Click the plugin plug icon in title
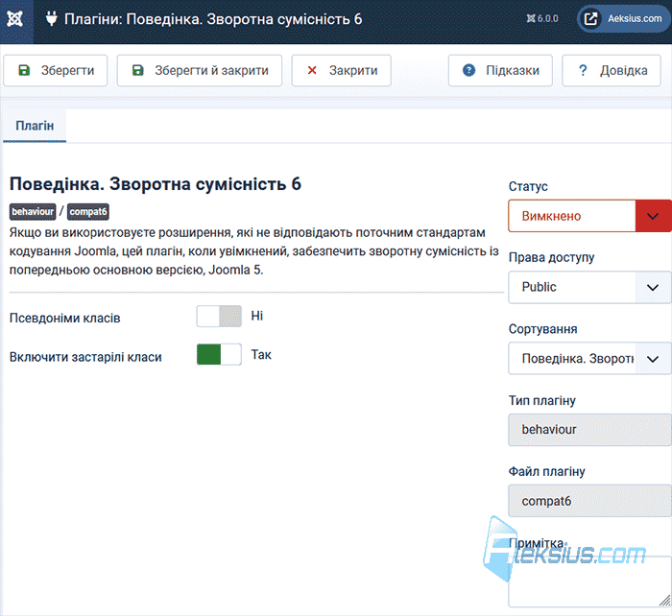 click(52, 19)
